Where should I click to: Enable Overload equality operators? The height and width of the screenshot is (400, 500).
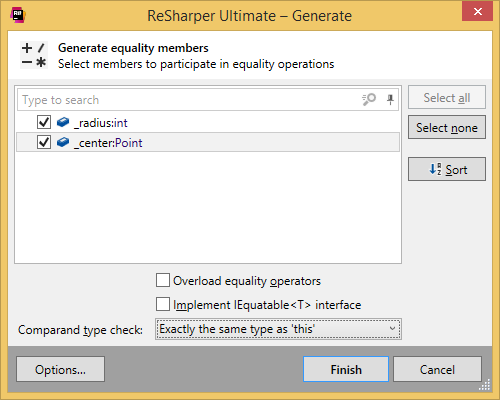click(163, 280)
